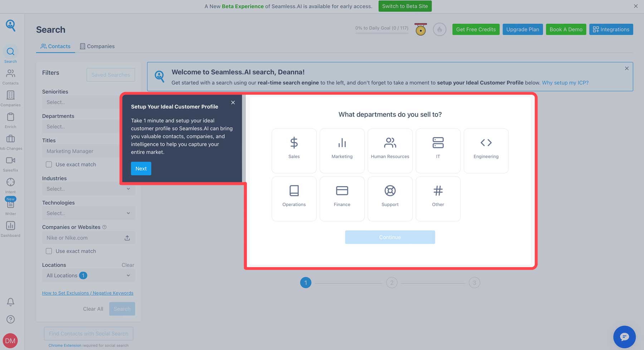Launch the Writer tool from sidebar
Screen dimensions: 644x350
point(10,207)
